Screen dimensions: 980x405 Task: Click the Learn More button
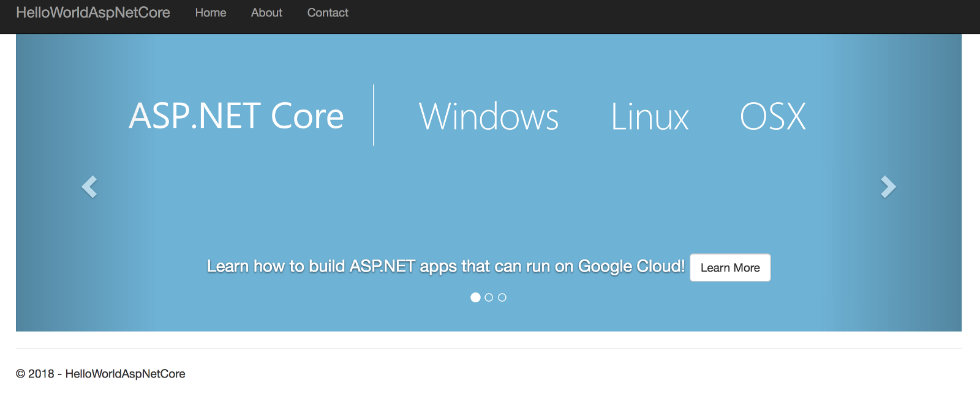pyautogui.click(x=730, y=267)
